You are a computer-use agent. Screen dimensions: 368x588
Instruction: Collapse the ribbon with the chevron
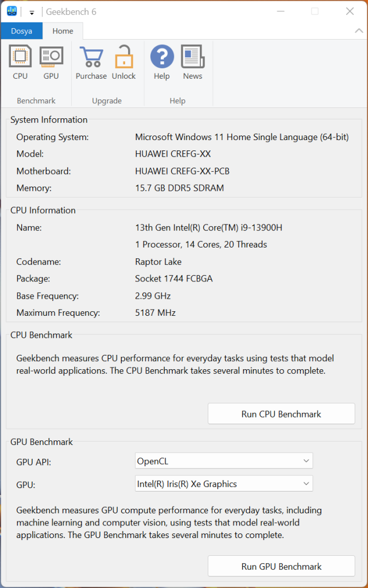click(x=359, y=31)
